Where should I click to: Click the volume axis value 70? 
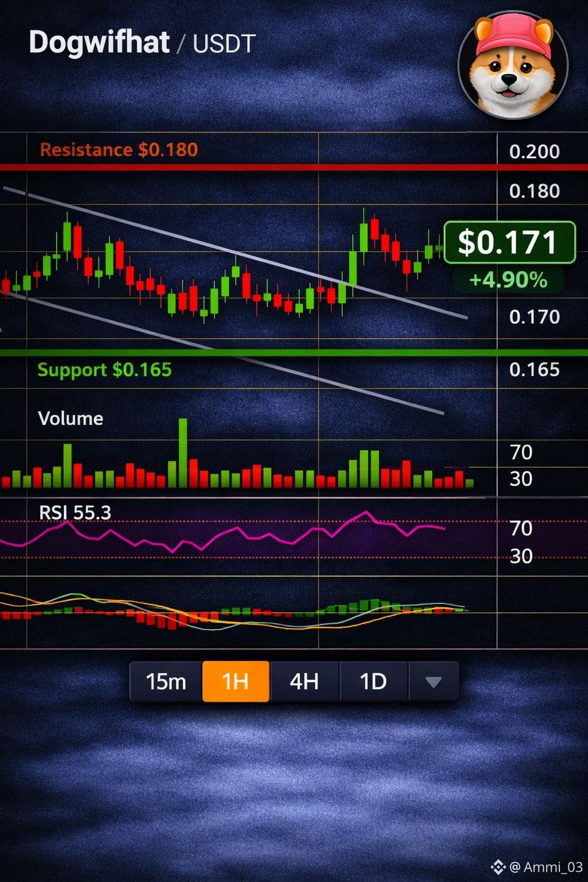(x=521, y=452)
